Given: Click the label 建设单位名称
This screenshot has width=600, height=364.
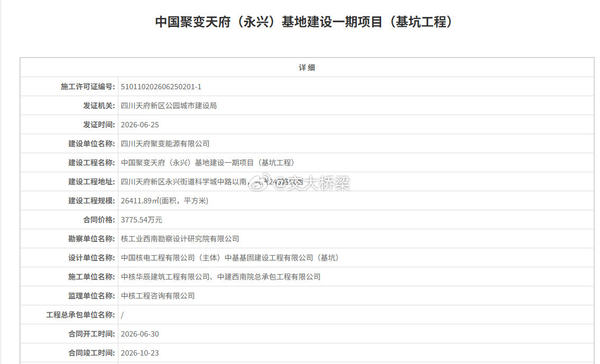Looking at the screenshot, I should pos(91,144).
